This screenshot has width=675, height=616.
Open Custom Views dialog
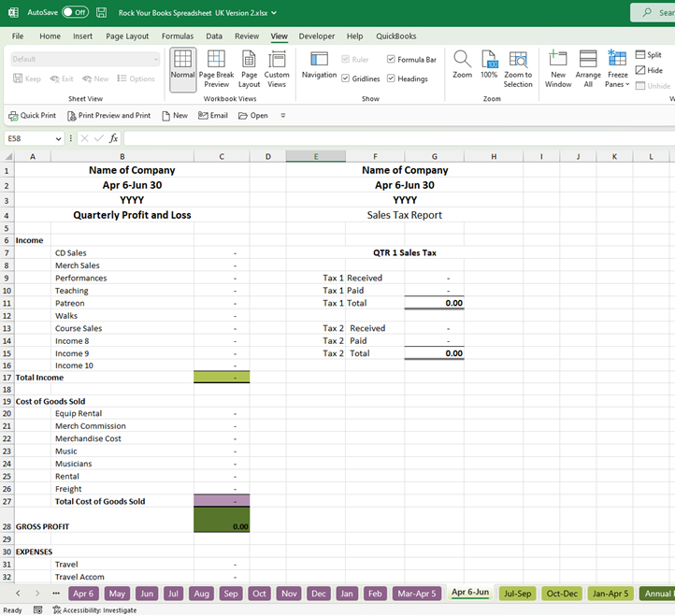coord(277,69)
